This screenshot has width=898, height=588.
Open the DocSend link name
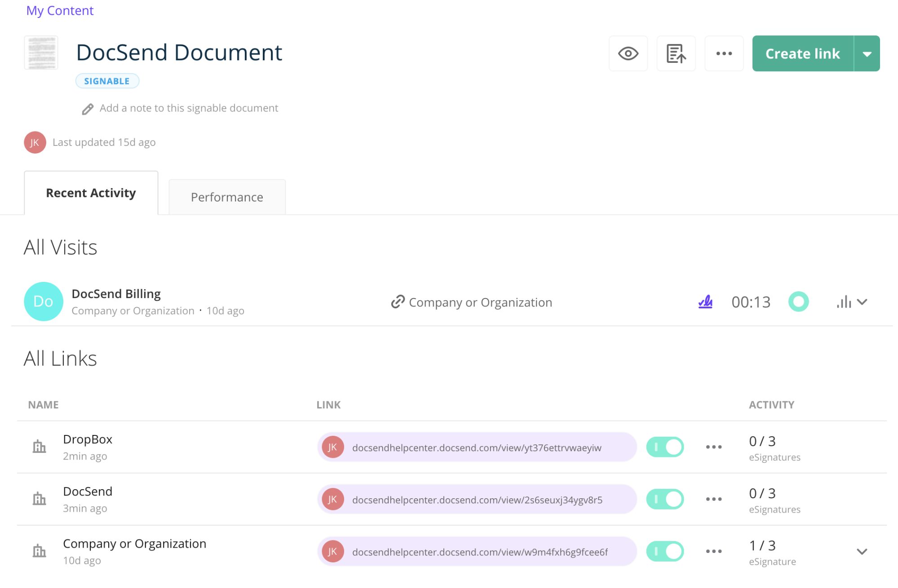point(88,491)
